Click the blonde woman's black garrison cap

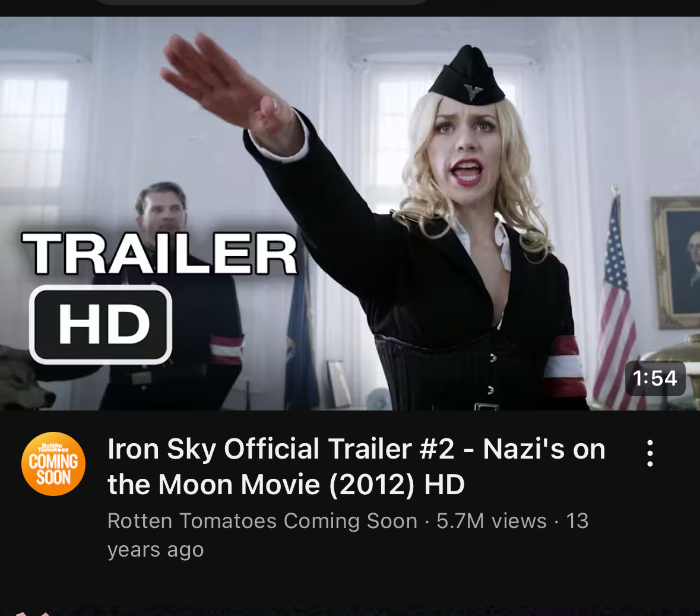[x=467, y=76]
